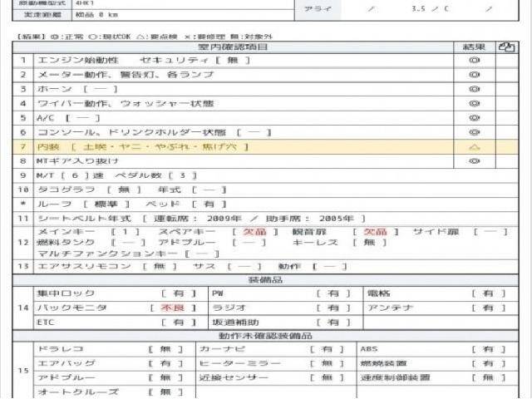Click the ◎ result for A/C row
The image size is (532, 399).
point(474,118)
